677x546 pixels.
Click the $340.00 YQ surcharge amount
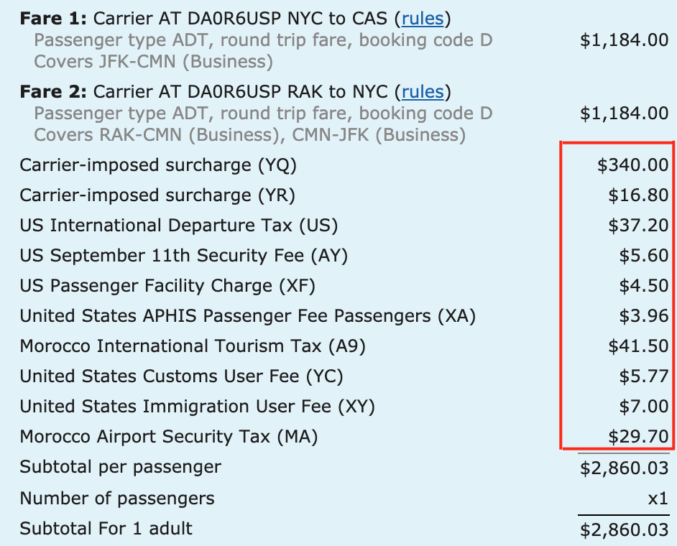(633, 165)
